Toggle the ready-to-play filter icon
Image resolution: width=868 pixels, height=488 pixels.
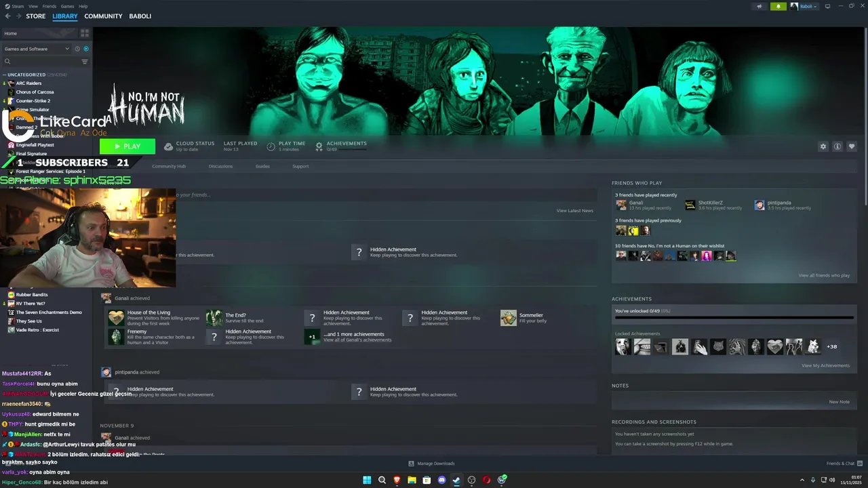pyautogui.click(x=86, y=49)
